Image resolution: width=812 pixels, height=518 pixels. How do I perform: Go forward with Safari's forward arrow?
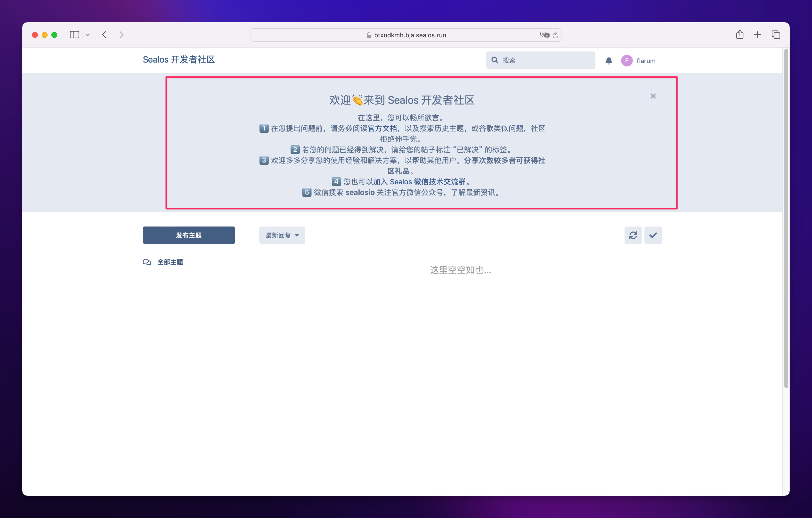[122, 35]
